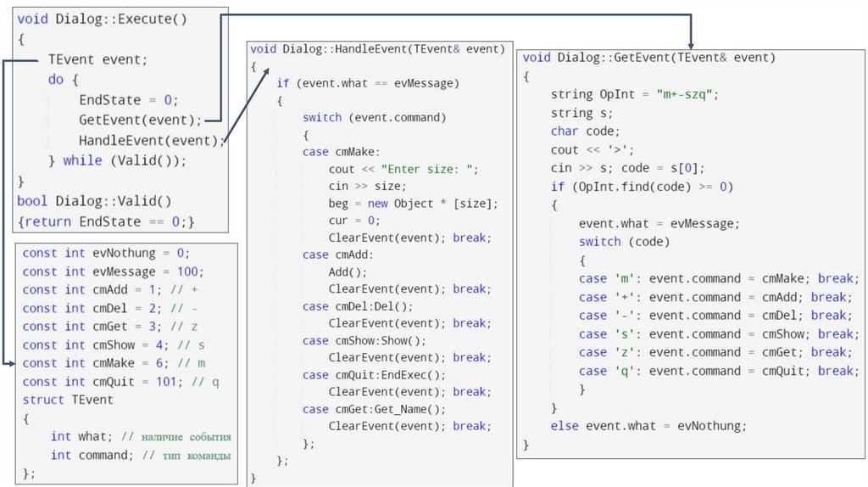The image size is (868, 487).
Task: Select the 'while (Valid())' line
Action: [x=117, y=160]
